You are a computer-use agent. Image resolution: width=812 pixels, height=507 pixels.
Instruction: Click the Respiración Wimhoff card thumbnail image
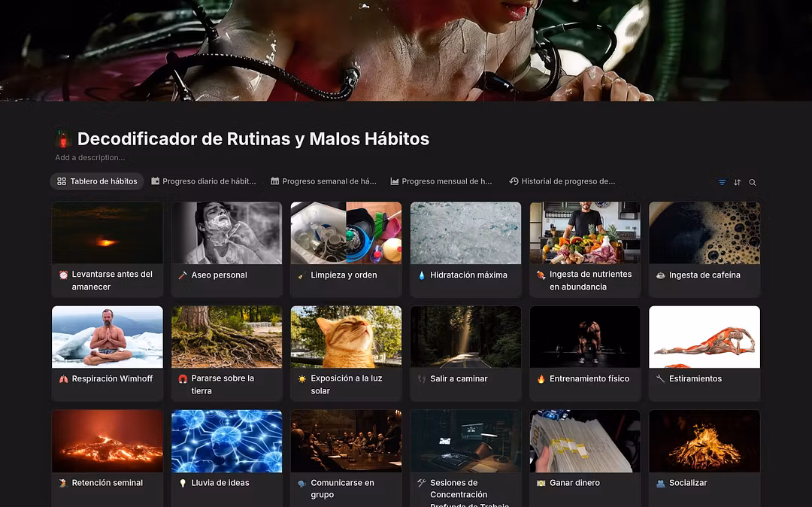pos(107,336)
